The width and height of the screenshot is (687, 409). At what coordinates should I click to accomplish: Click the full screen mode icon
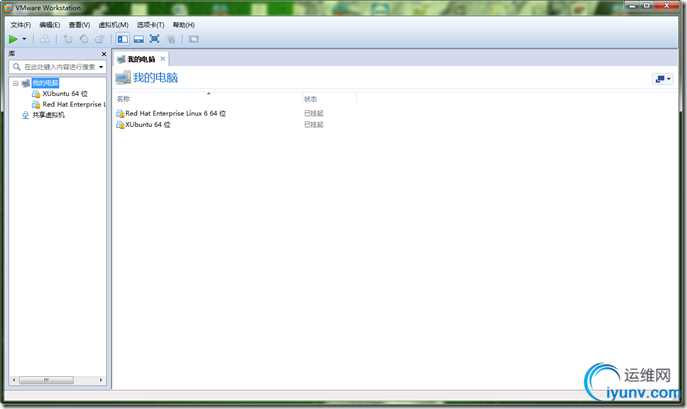point(154,39)
